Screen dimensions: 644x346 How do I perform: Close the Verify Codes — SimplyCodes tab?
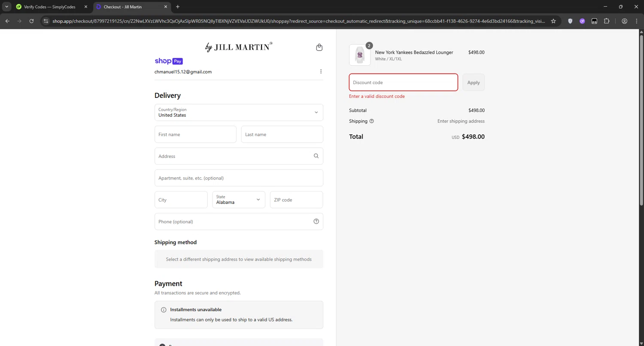pos(85,7)
